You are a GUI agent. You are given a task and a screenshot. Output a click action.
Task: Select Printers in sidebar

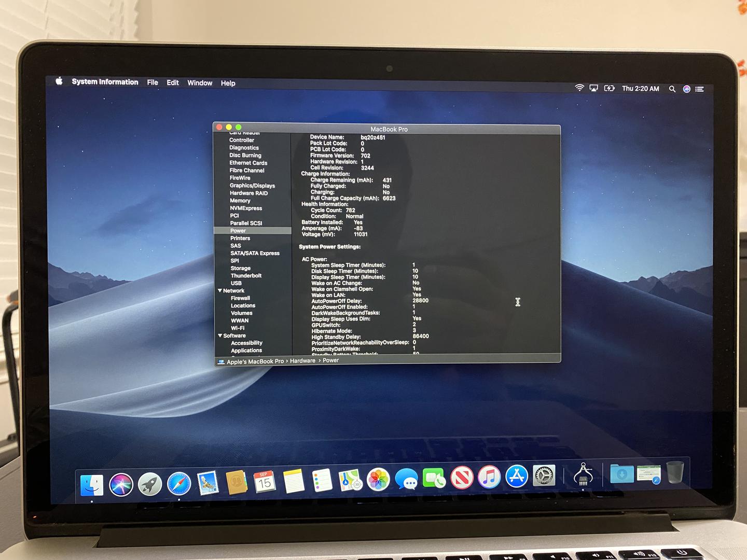pos(240,238)
